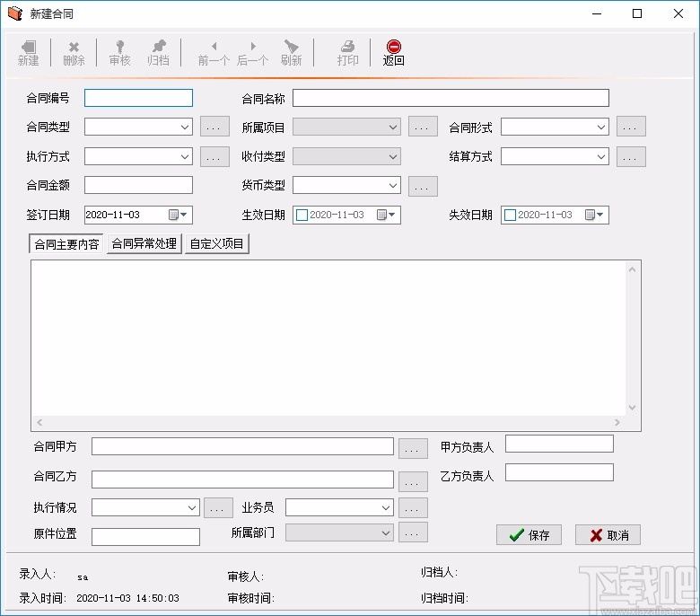This screenshot has width=700, height=616.
Task: Switch to 合同主要内容 tab
Action: tap(66, 244)
